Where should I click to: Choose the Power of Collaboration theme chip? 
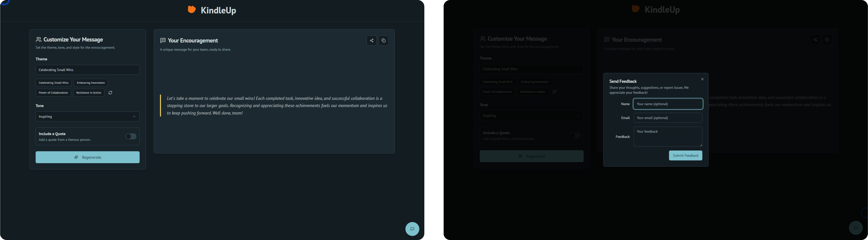53,93
